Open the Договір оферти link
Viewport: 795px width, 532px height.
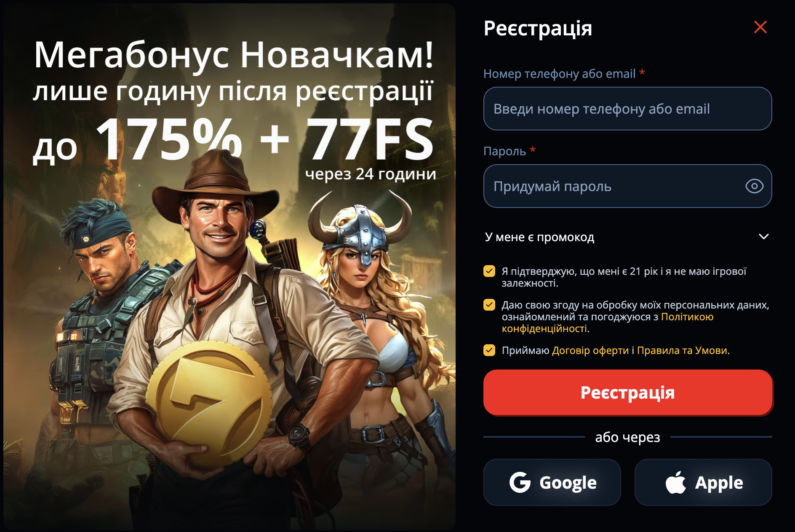(x=590, y=350)
